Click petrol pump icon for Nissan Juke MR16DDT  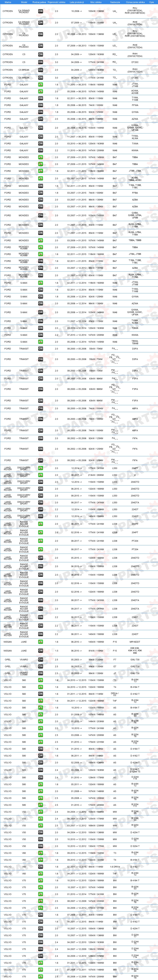[40, 642]
